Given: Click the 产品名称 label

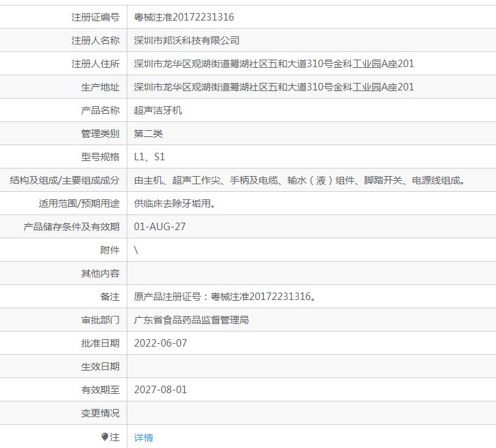Looking at the screenshot, I should 100,110.
